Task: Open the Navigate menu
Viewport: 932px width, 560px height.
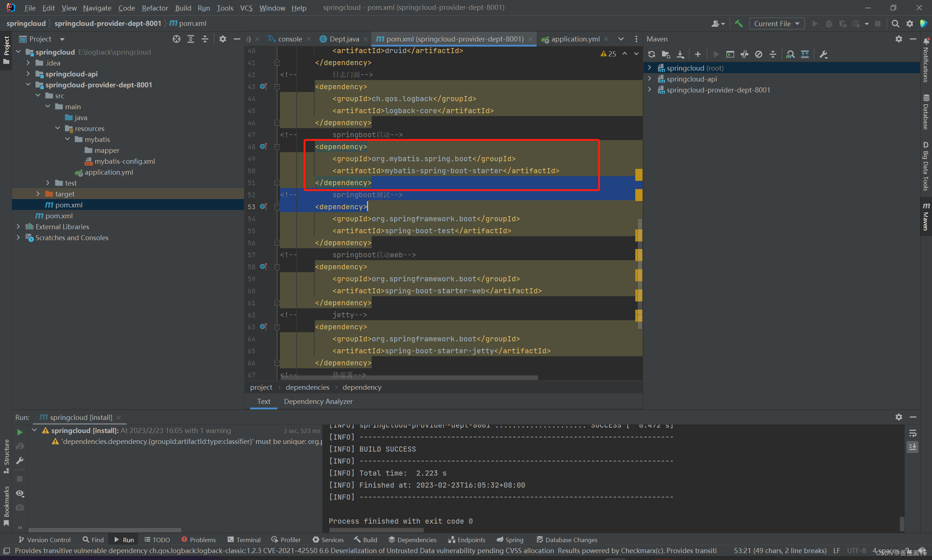Action: click(97, 8)
